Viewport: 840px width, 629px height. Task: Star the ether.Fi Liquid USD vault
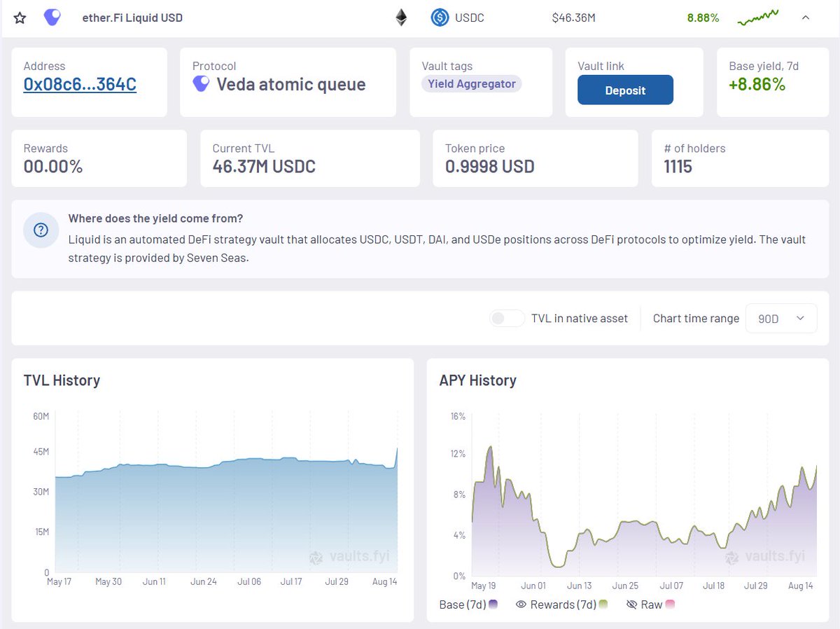(20, 18)
